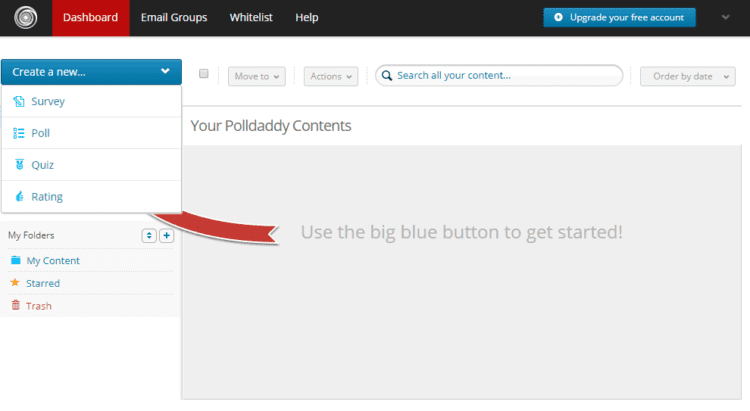Click the magnifying glass search icon
The height and width of the screenshot is (411, 750).
pos(387,76)
